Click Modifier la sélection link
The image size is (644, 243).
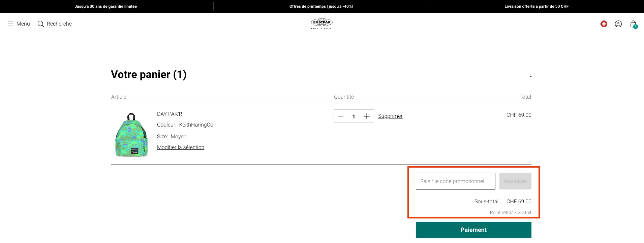181,147
